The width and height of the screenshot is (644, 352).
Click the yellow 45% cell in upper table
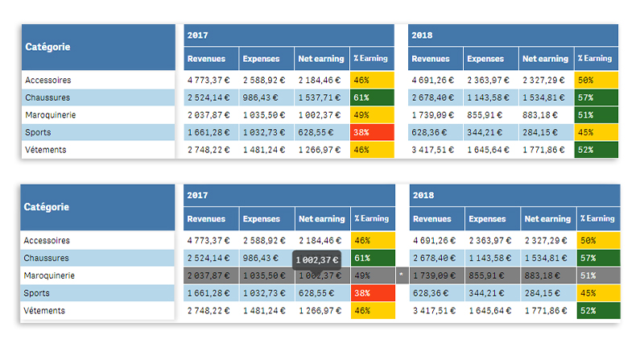pyautogui.click(x=597, y=132)
